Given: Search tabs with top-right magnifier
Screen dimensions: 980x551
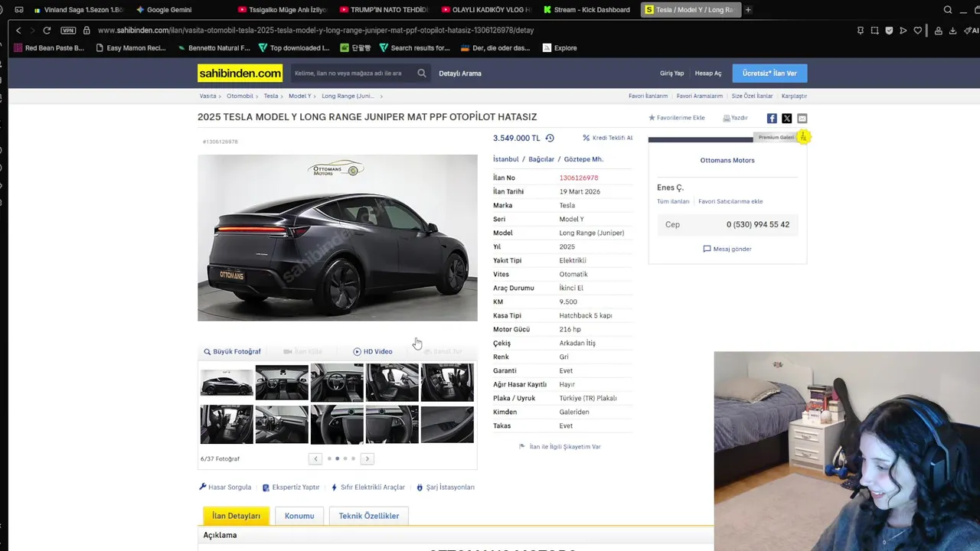Looking at the screenshot, I should click(948, 10).
